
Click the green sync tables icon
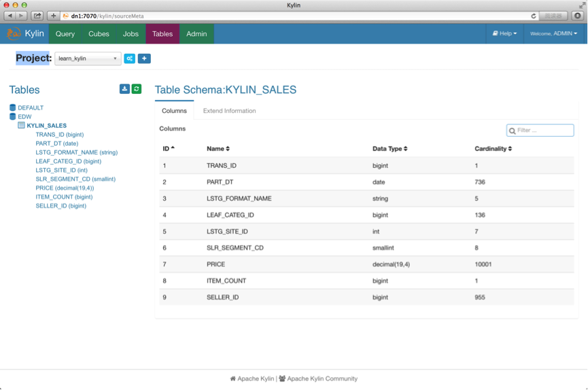137,89
